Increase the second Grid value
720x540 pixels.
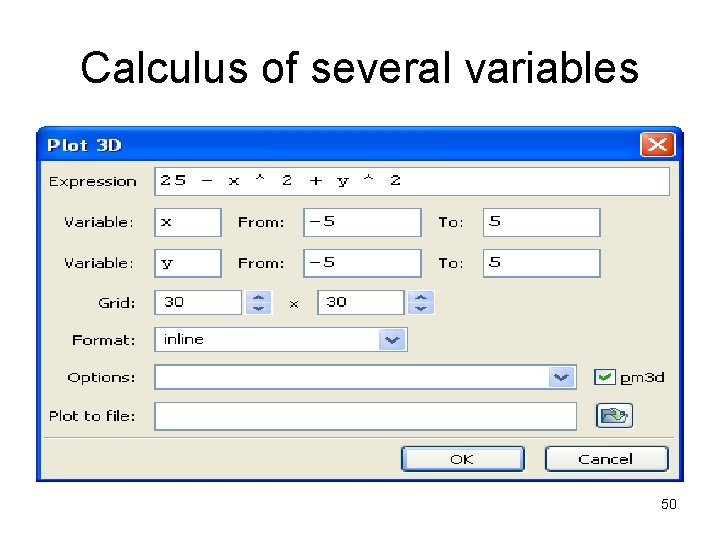coord(422,297)
